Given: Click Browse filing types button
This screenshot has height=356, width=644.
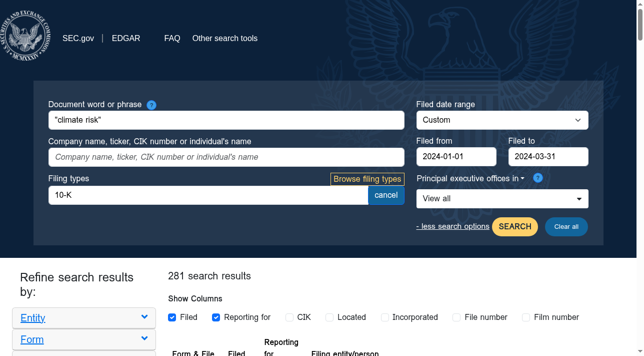Looking at the screenshot, I should tap(367, 179).
